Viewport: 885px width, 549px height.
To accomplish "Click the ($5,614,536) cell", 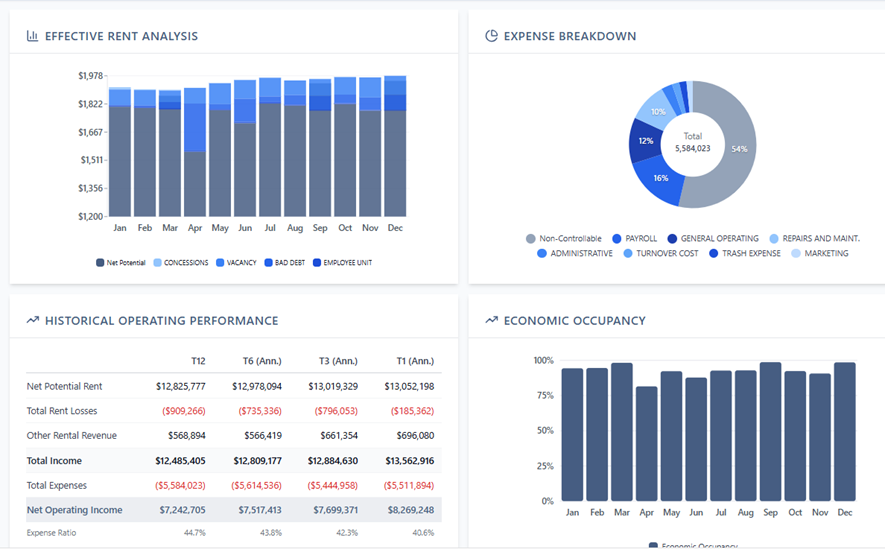I will pos(256,485).
